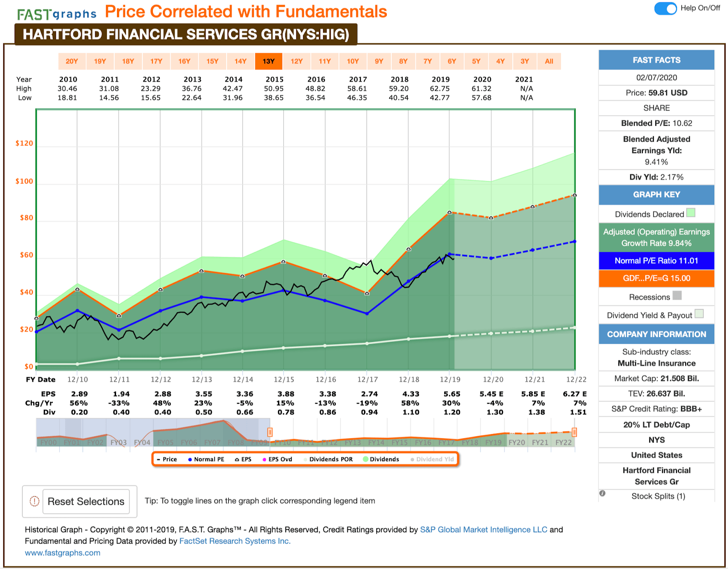Image resolution: width=728 pixels, height=569 pixels.
Task: Click the Dividends Declared green swatch
Action: click(691, 213)
